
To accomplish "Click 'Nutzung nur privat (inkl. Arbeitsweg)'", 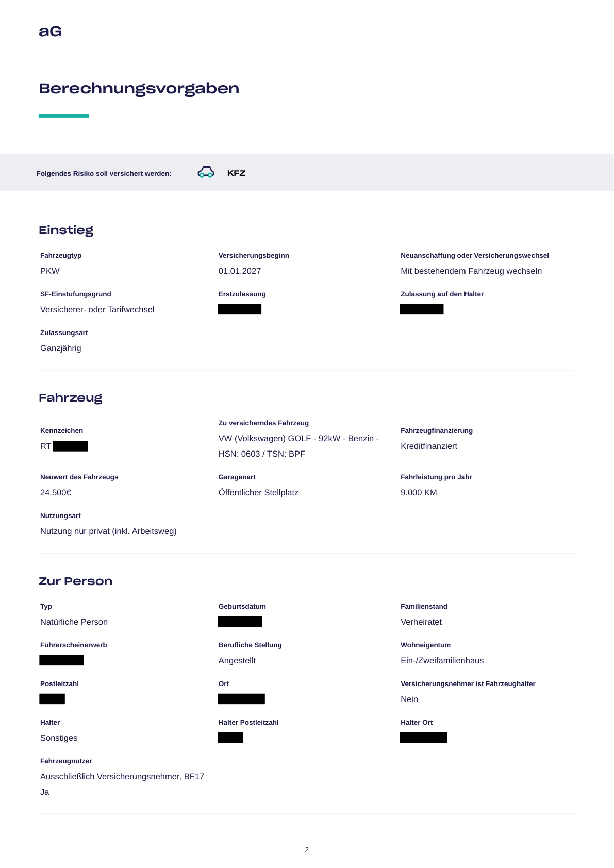I will (x=108, y=531).
